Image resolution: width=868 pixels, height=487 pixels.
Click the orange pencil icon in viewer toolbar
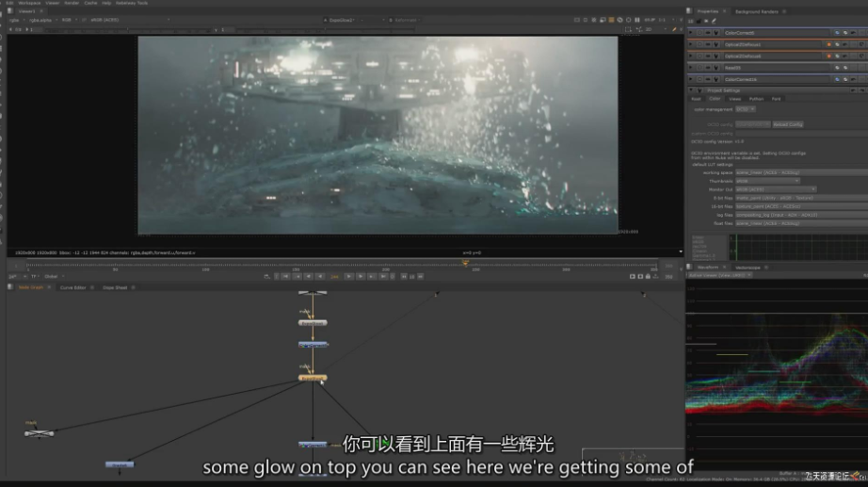pos(674,29)
